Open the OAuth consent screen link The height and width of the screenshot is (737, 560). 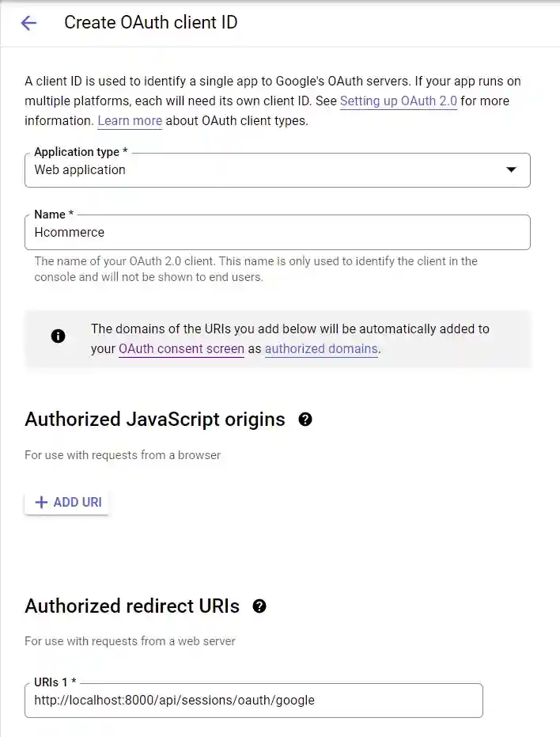pyautogui.click(x=181, y=348)
